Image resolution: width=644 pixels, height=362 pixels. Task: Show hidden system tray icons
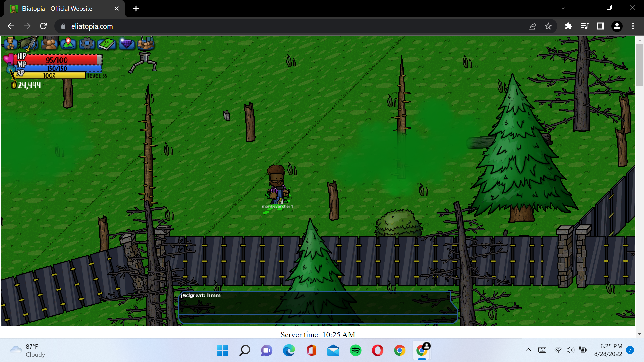coord(528,350)
